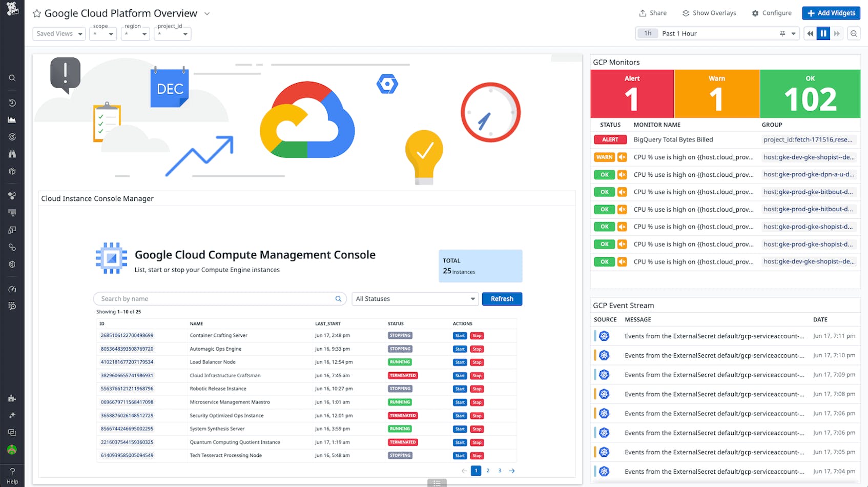Open the Security shield icon in sidebar

click(x=12, y=264)
